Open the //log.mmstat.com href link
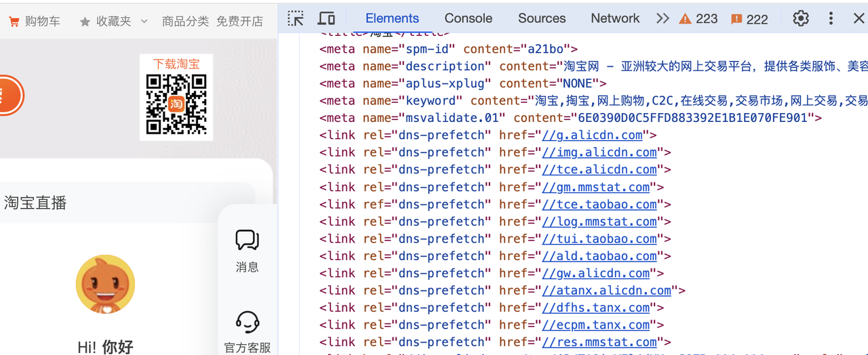Screen dimensions: 868x355 pyautogui.click(x=599, y=222)
